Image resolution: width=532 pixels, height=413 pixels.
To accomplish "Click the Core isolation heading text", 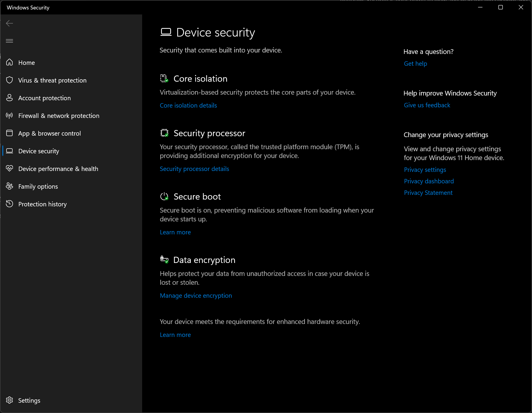I will pos(201,79).
